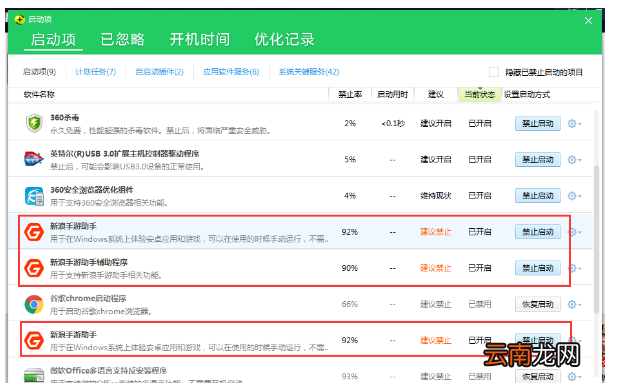Select the 应用软件服务(6) sub-tab
Image resolution: width=617 pixels, height=383 pixels.
(x=231, y=72)
